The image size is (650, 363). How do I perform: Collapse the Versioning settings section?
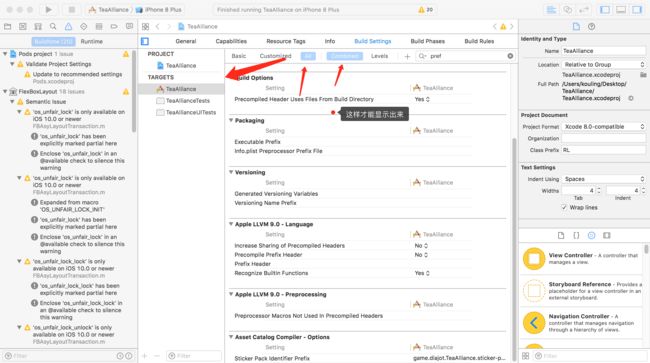(231, 172)
